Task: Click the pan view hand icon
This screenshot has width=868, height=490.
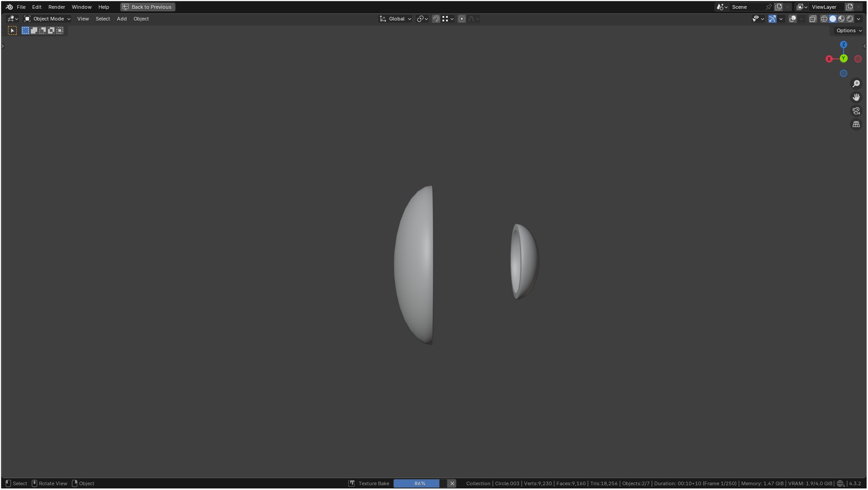Action: [856, 98]
